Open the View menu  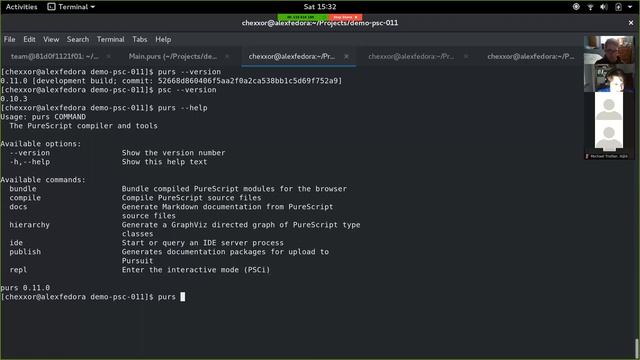click(x=51, y=39)
